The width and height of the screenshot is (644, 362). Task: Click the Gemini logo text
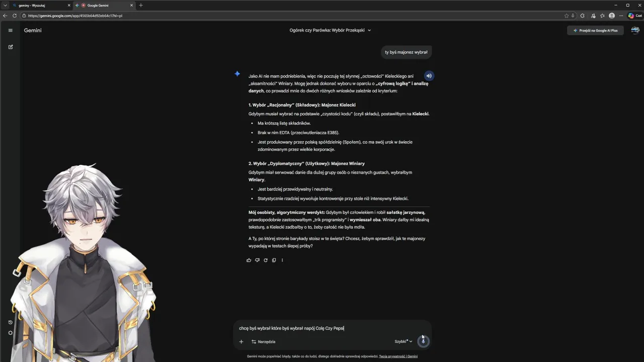tap(33, 30)
